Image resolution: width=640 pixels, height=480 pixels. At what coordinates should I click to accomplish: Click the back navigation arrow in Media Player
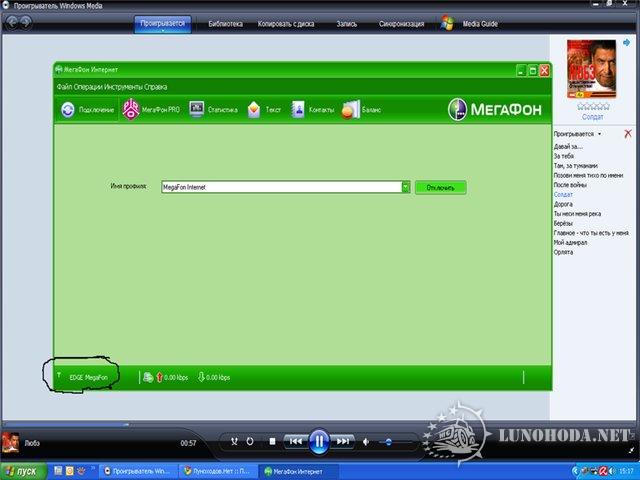click(x=12, y=22)
